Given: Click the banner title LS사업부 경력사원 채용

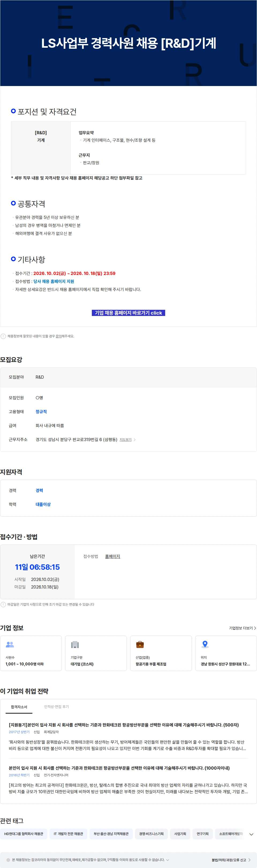Looking at the screenshot, I should [128, 43].
